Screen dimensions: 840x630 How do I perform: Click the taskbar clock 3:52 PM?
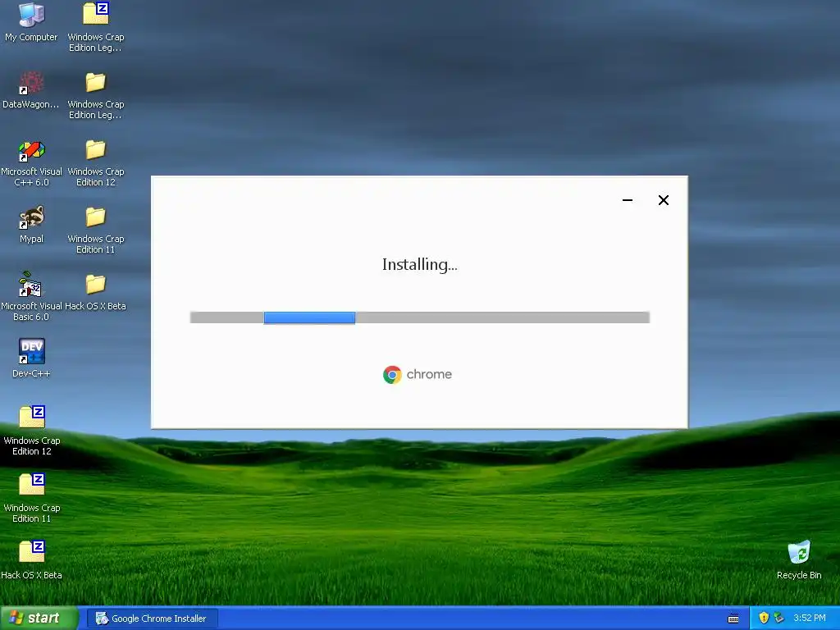809,619
